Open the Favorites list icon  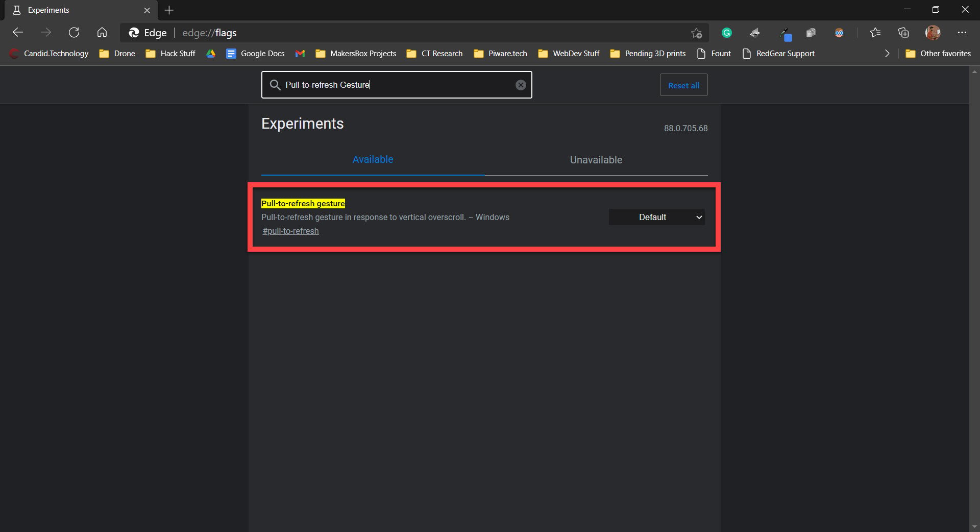coord(875,33)
